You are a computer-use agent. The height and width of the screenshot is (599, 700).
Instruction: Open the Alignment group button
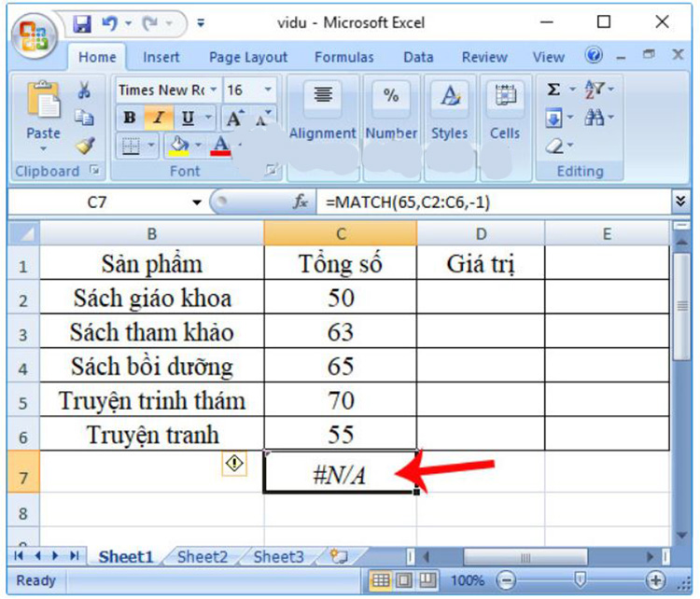(323, 110)
